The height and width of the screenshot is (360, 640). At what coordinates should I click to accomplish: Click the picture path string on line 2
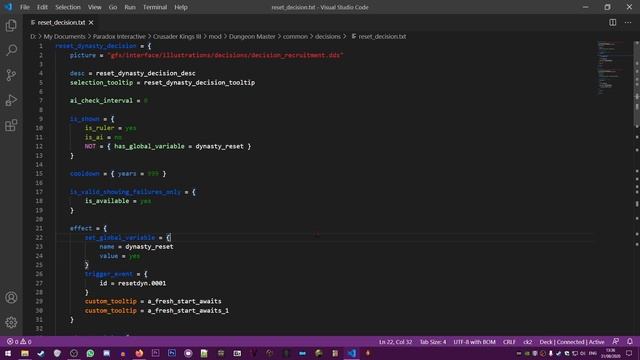coord(226,55)
